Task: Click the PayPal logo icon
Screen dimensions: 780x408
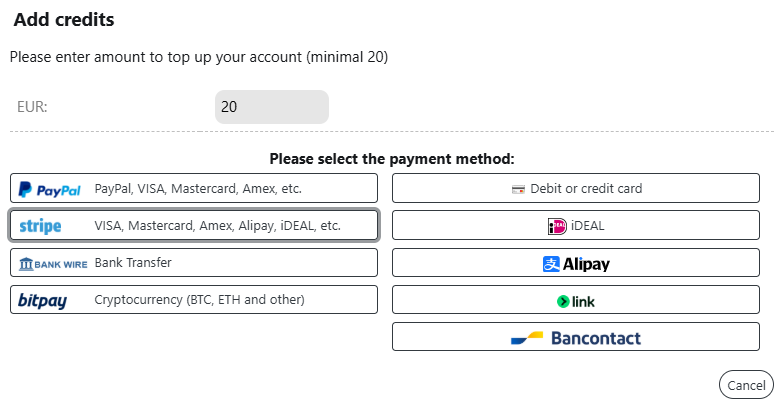Action: [50, 190]
